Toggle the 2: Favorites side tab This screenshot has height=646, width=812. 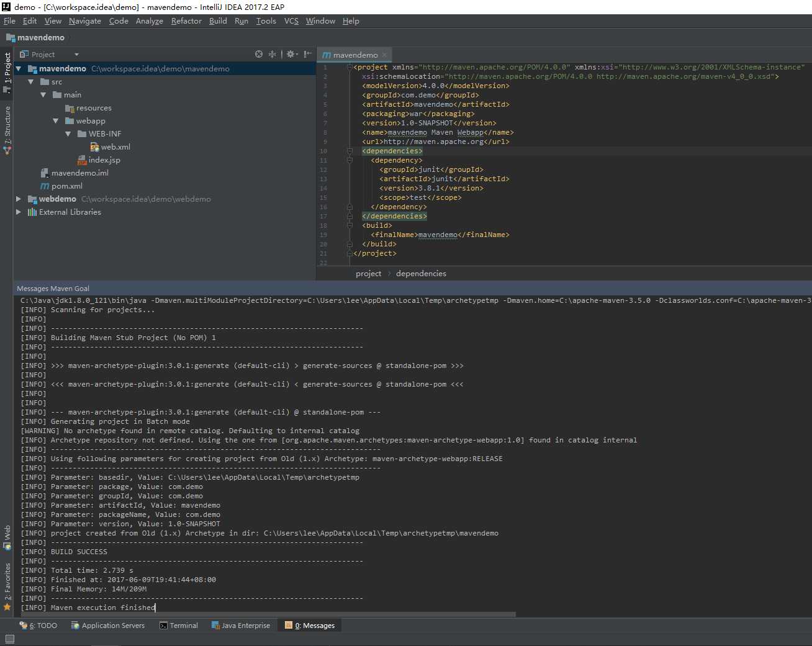7,586
